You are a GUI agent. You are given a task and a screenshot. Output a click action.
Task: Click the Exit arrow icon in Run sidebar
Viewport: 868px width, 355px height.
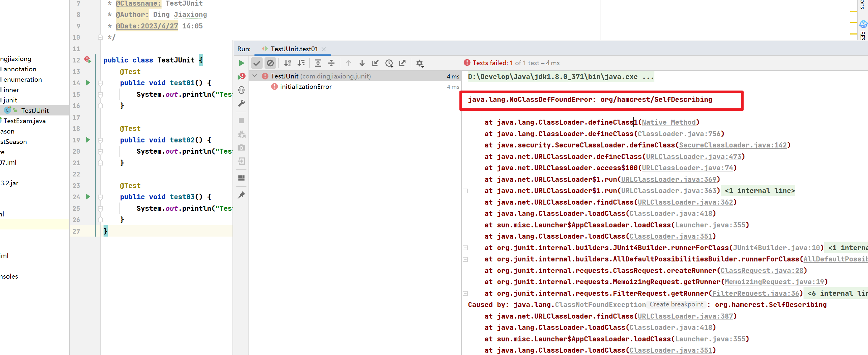pyautogui.click(x=241, y=161)
